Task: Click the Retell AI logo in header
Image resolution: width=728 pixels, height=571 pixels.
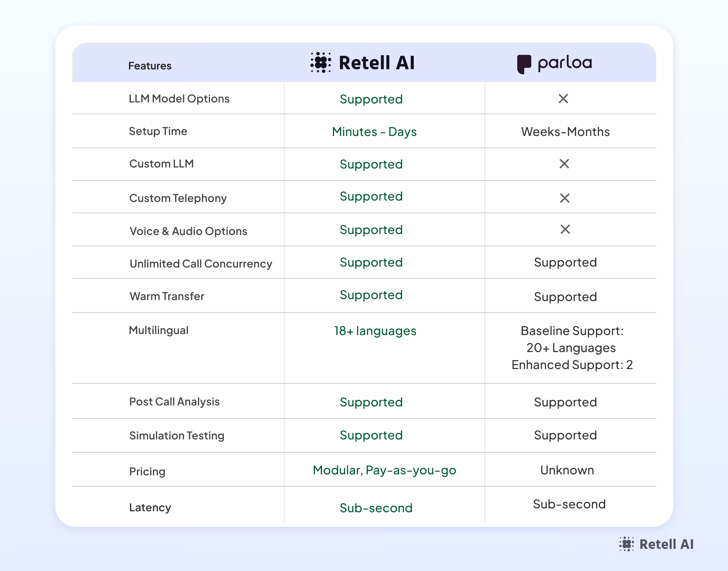Action: pyautogui.click(x=363, y=63)
